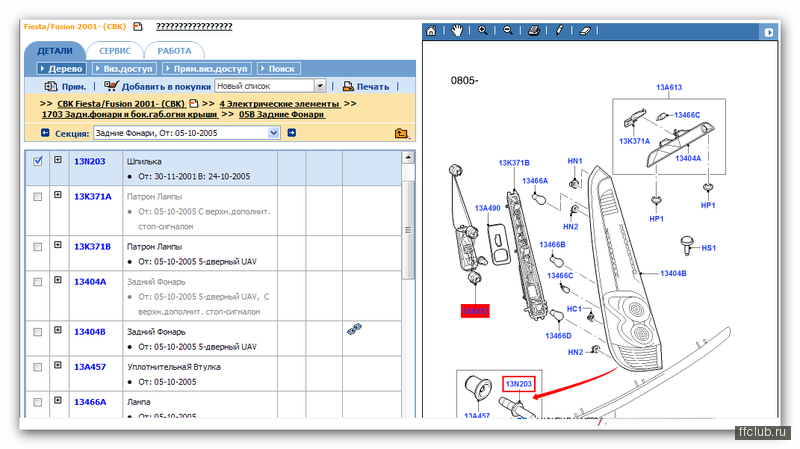Click document icon in breadcrumb path
Viewport: 800px width, 449px height.
click(x=193, y=103)
